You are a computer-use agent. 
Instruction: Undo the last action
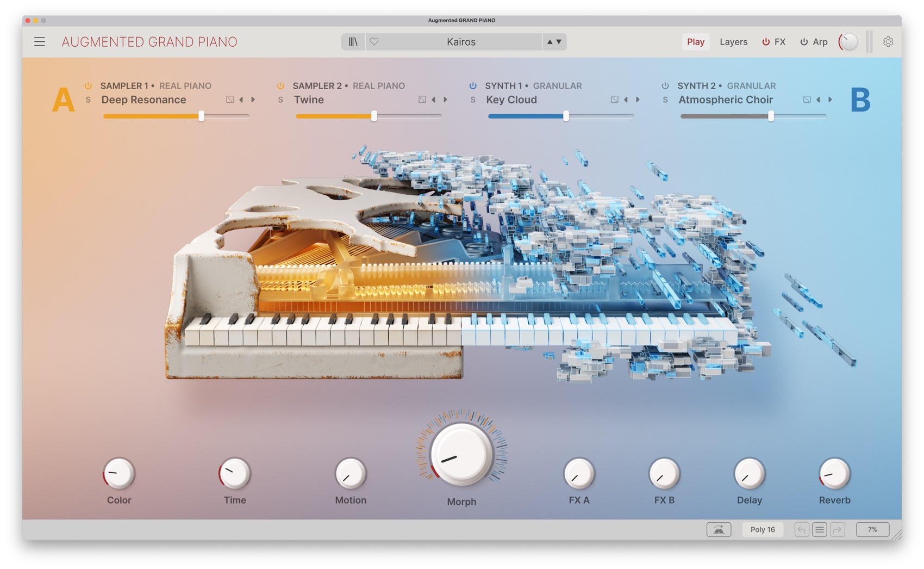801,529
